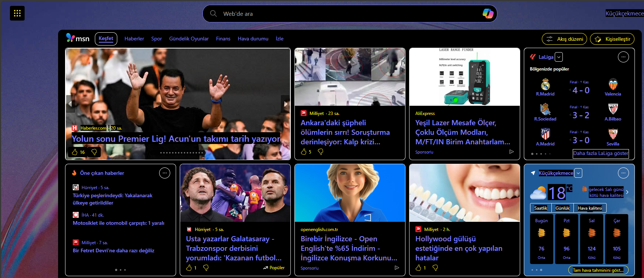Screen dimensions: 644x278
Task: Click the Valencia team crest
Action: click(x=613, y=84)
